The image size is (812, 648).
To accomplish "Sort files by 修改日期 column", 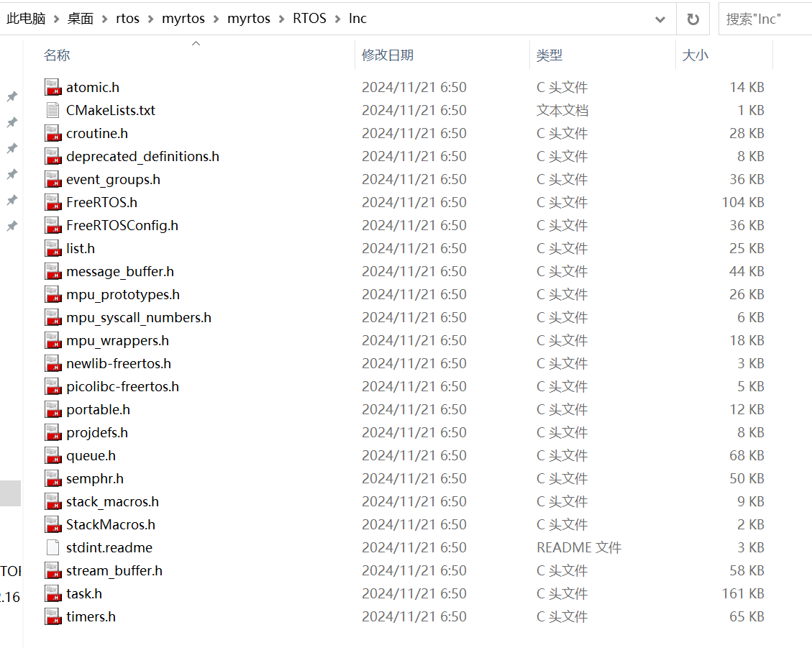I will coord(388,55).
